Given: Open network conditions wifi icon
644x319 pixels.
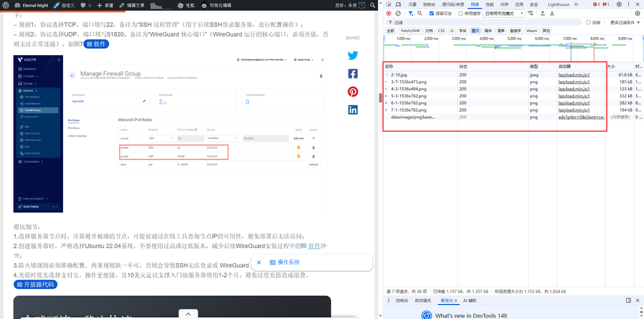Looking at the screenshot, I should [x=531, y=13].
